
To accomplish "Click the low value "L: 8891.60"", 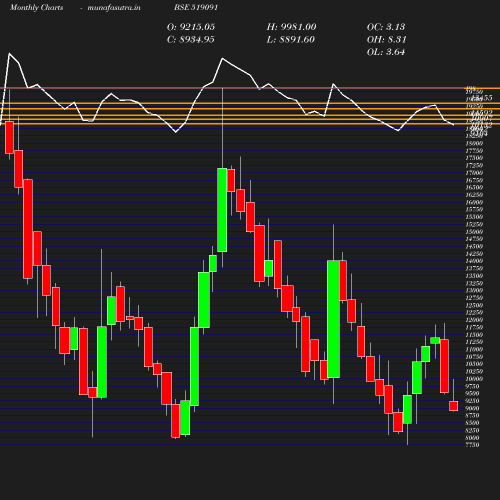I will (291, 40).
